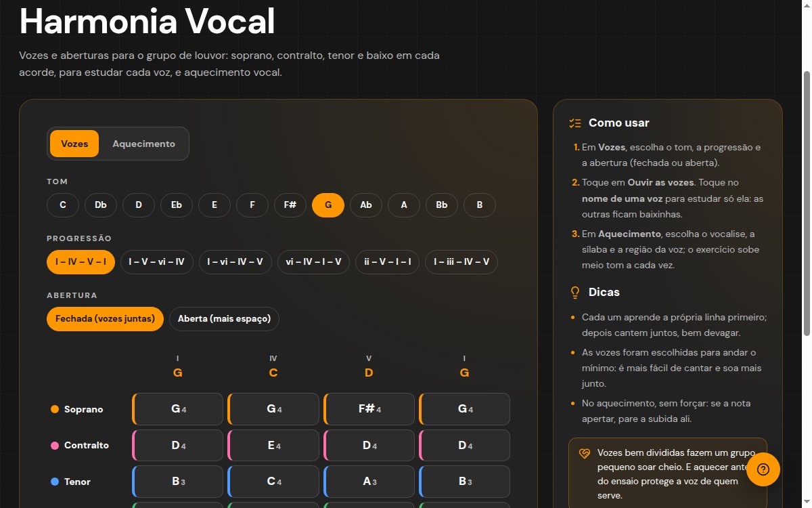Click Tenor B3 cell under last chord
812x508 pixels.
[465, 482]
